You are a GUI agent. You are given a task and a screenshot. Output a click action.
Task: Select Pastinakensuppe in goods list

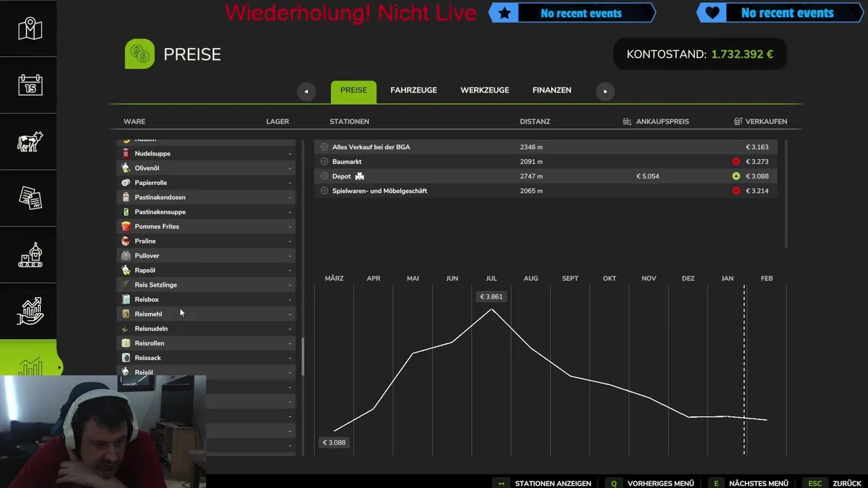[206, 212]
